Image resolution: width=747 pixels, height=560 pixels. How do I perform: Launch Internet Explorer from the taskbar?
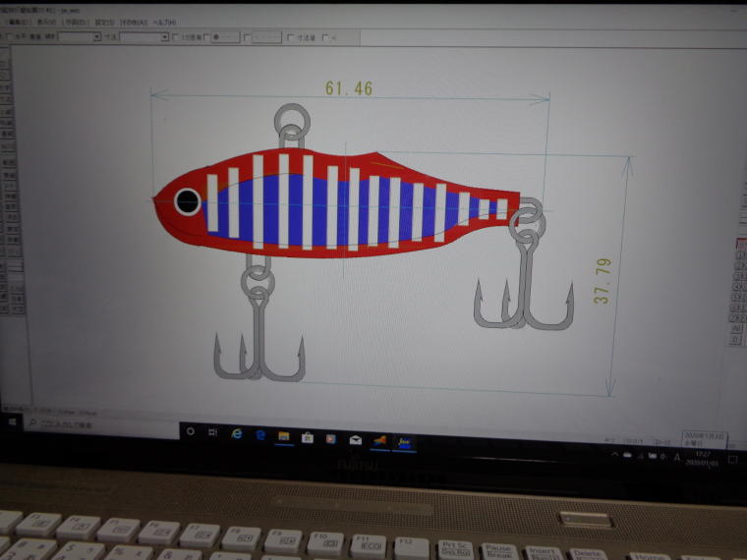pyautogui.click(x=236, y=434)
